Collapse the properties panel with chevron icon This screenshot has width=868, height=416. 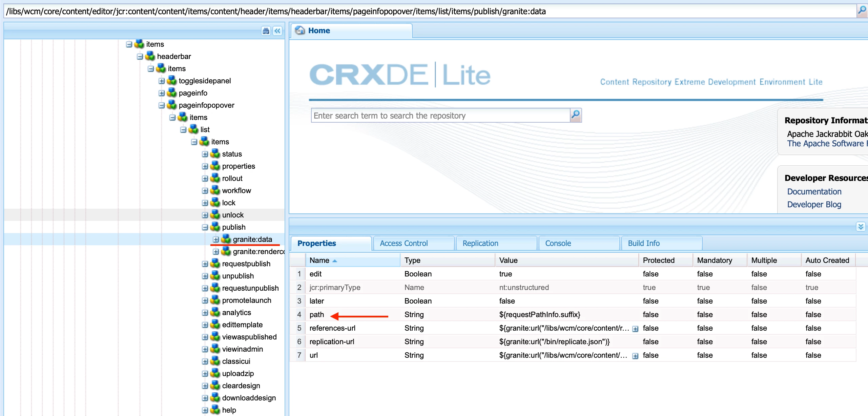tap(861, 227)
